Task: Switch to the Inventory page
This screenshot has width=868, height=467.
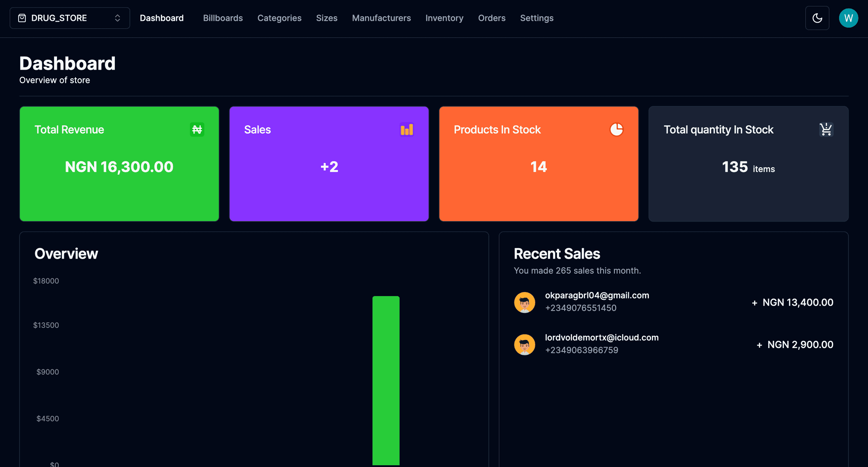Action: [444, 18]
